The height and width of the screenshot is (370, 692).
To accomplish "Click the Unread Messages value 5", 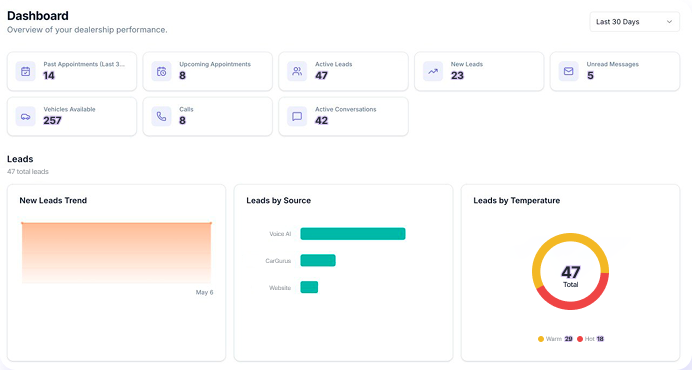I will pyautogui.click(x=590, y=76).
